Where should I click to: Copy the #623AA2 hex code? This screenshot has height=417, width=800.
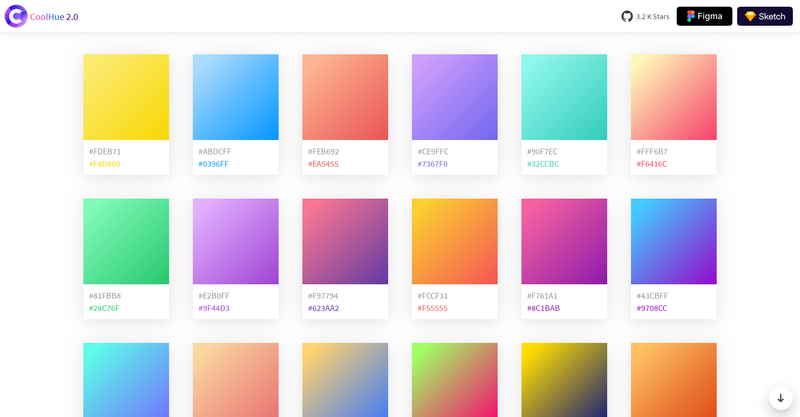323,308
